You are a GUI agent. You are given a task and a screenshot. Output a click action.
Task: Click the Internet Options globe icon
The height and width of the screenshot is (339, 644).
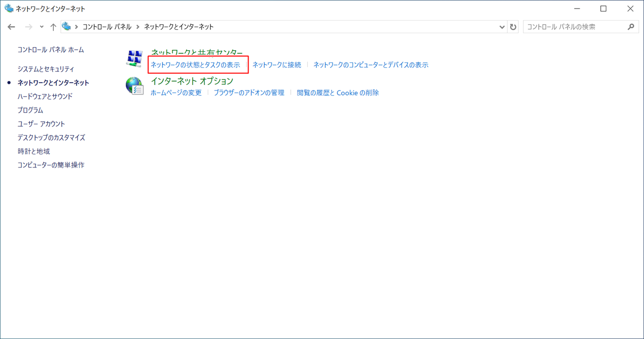coord(134,86)
